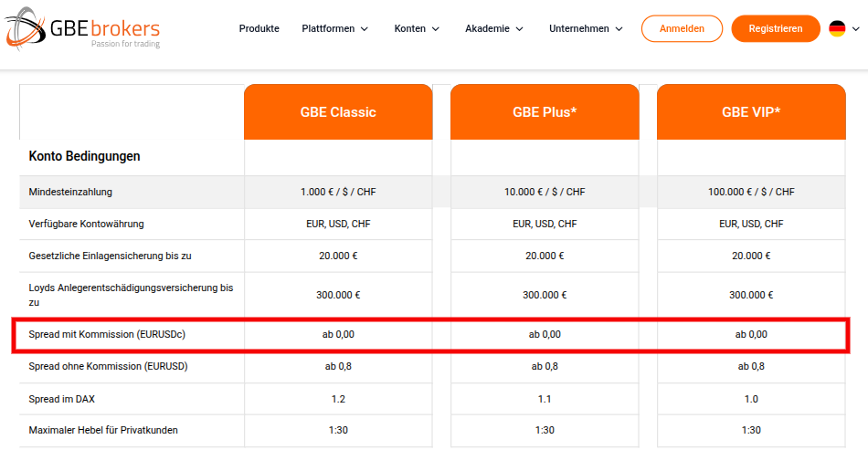The width and height of the screenshot is (868, 450).
Task: Expand the Konten chevron arrow
Action: [436, 28]
